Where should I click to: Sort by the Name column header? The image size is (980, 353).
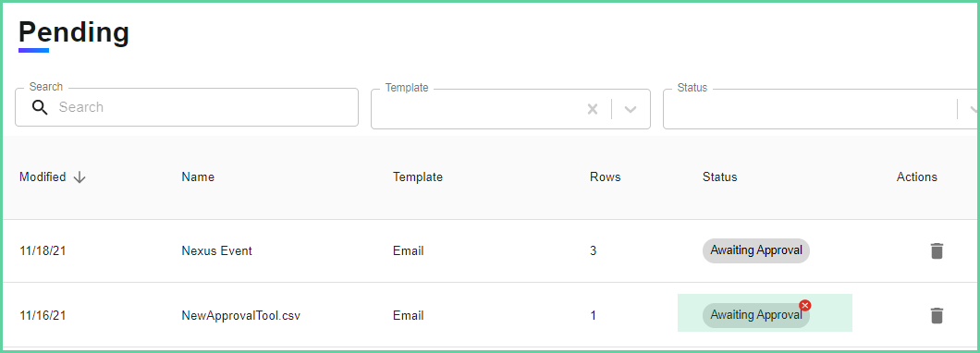[x=198, y=177]
